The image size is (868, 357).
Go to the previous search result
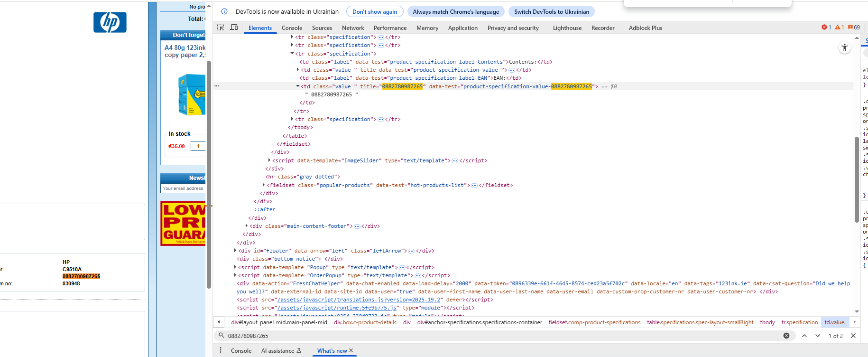pos(804,336)
